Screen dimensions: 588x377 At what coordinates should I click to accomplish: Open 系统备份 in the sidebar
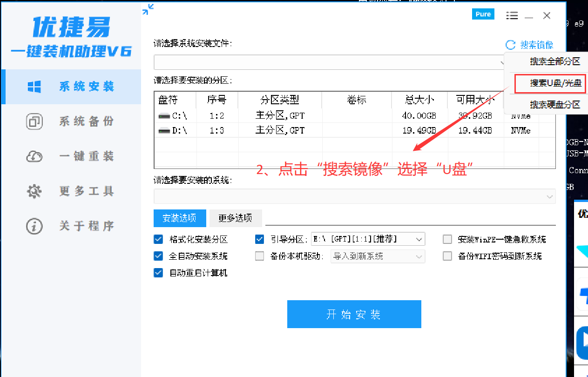pyautogui.click(x=71, y=121)
